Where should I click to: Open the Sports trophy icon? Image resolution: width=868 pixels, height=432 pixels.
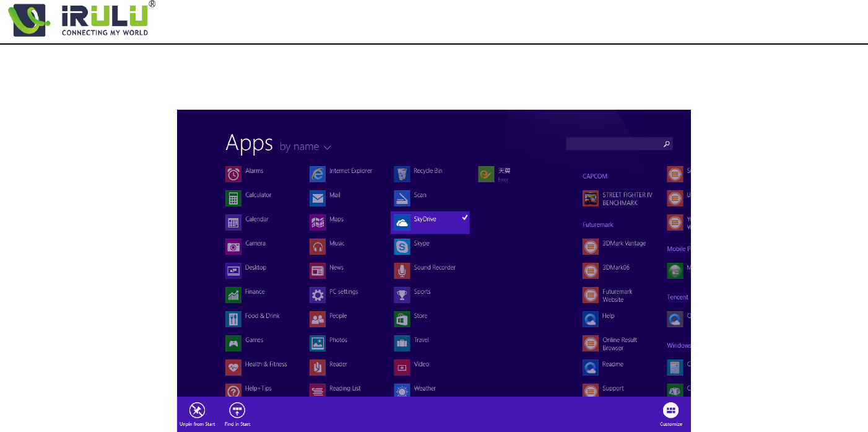point(402,295)
